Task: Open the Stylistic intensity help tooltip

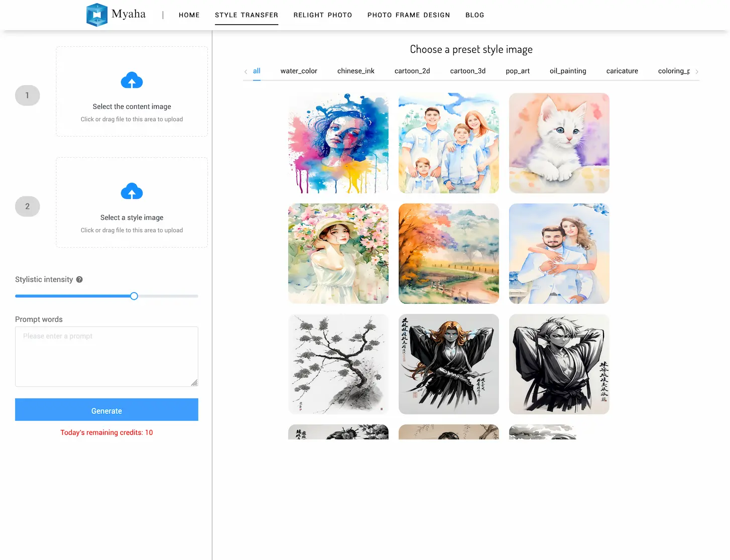Action: pyautogui.click(x=79, y=279)
